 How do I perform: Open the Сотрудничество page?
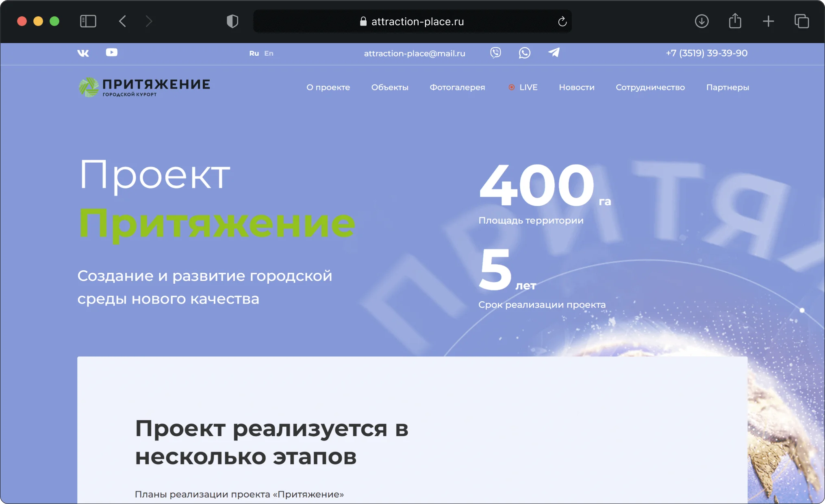click(650, 87)
